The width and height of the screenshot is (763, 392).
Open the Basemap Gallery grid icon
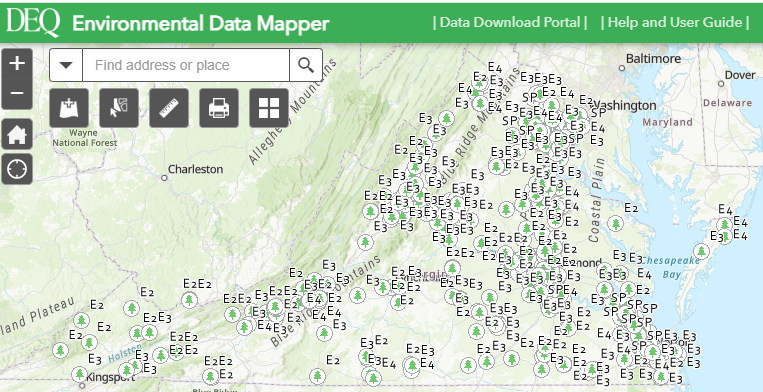point(269,108)
